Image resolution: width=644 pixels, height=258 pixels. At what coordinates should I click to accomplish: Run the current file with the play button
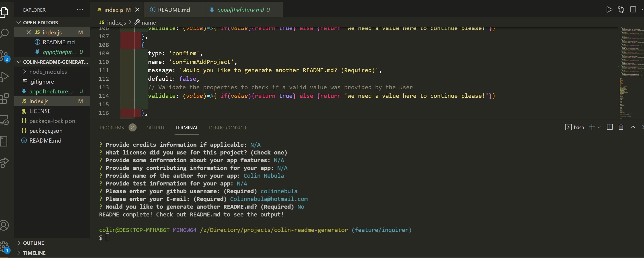click(609, 10)
